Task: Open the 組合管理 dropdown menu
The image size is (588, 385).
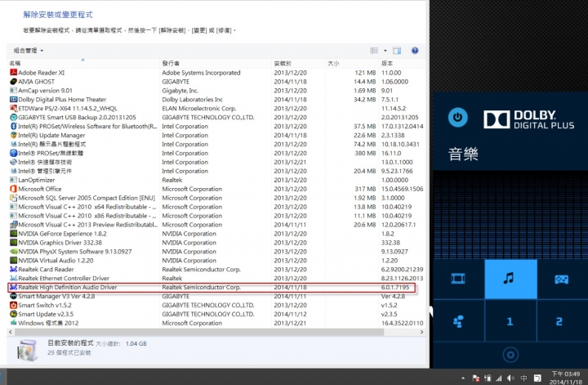Action: tap(29, 51)
